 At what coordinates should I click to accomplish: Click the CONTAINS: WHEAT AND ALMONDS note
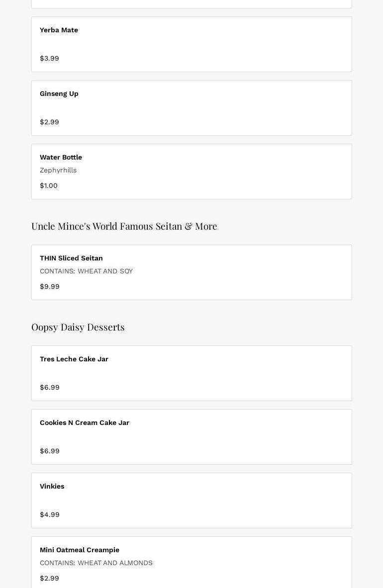click(x=96, y=563)
